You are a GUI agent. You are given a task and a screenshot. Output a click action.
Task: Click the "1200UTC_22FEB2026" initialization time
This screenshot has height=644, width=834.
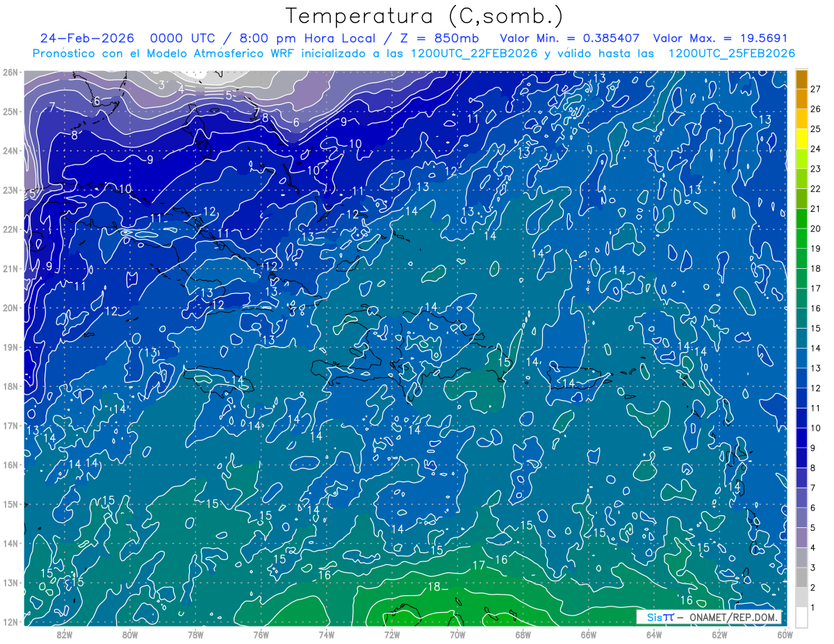[x=474, y=53]
